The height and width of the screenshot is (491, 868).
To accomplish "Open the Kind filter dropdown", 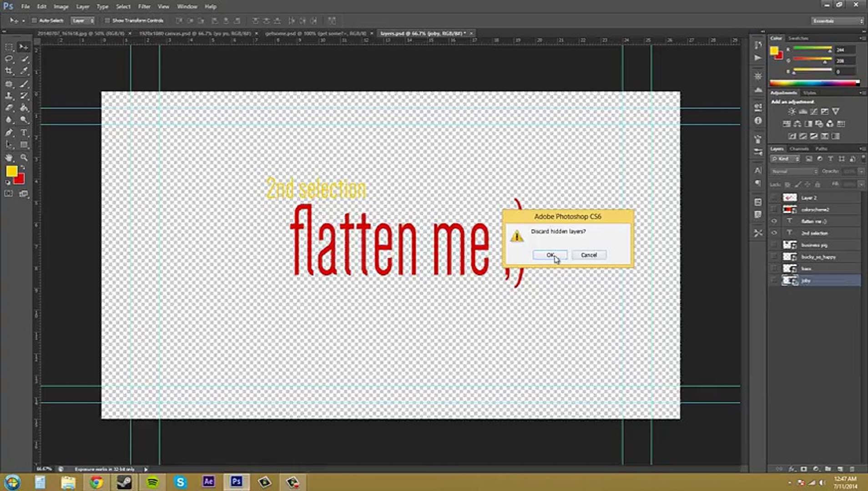I will pos(785,159).
